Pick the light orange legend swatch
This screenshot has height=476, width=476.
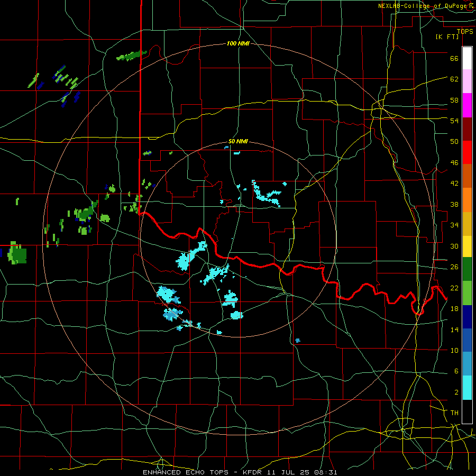(467, 200)
